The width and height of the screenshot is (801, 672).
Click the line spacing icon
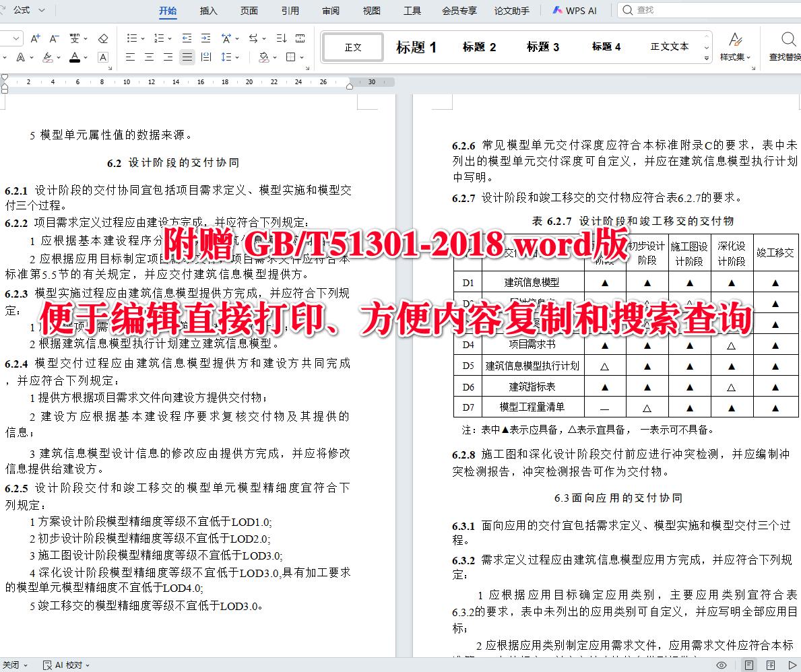pyautogui.click(x=226, y=57)
